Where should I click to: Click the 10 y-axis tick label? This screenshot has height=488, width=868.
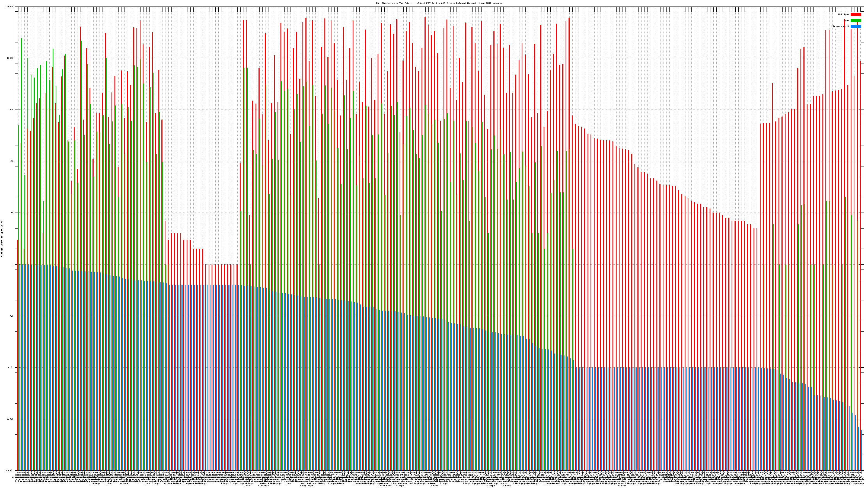click(12, 213)
